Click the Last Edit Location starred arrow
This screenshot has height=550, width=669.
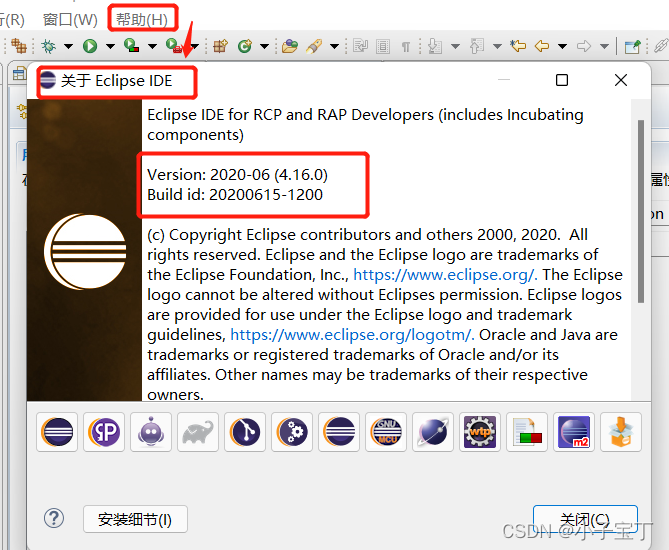coord(518,46)
